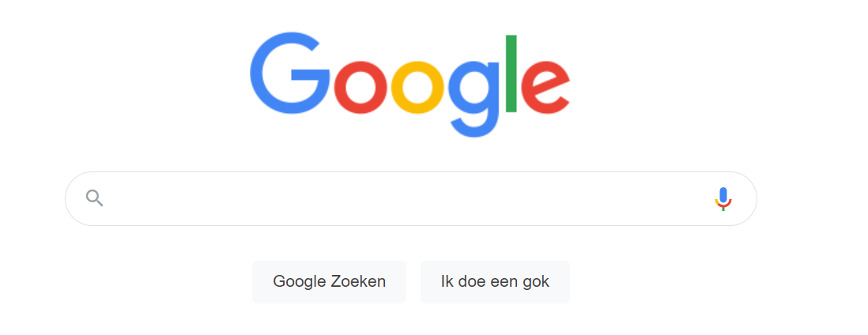
Task: Focus the empty Google search field
Action: click(411, 199)
